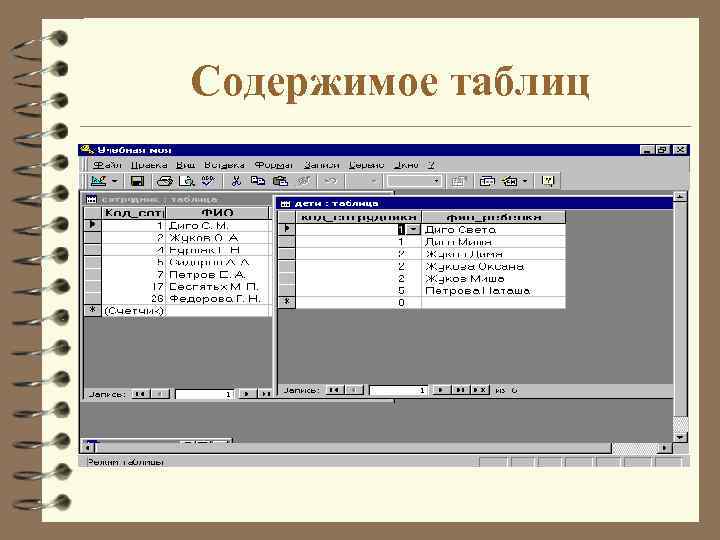The width and height of the screenshot is (720, 540).
Task: Click the Copy icon in toolbar
Action: 258,181
